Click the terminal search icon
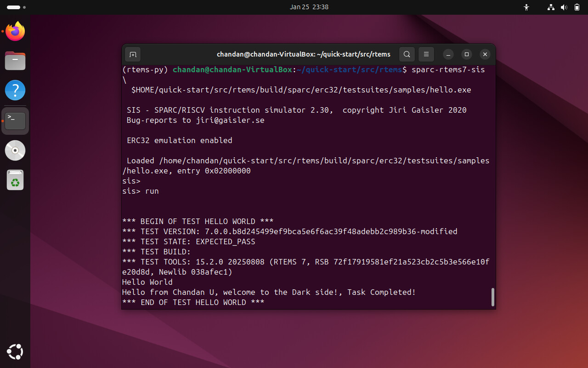 tap(407, 54)
